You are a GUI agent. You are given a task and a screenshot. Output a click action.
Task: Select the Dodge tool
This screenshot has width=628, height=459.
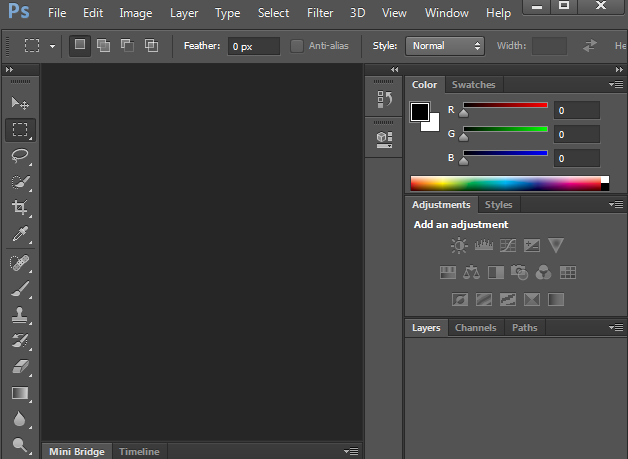pyautogui.click(x=20, y=445)
